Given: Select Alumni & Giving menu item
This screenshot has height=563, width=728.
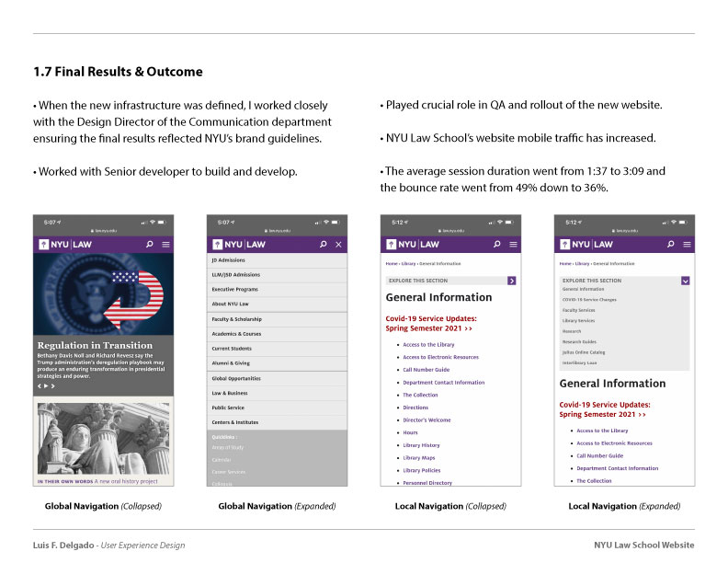Looking at the screenshot, I should tap(277, 362).
